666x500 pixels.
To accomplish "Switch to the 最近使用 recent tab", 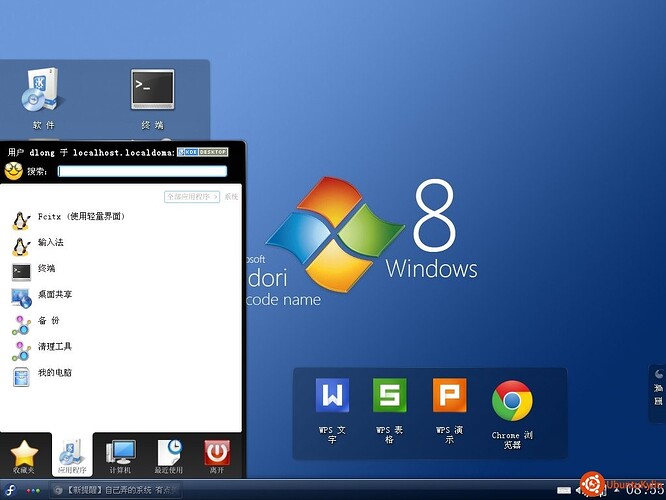I will point(169,456).
